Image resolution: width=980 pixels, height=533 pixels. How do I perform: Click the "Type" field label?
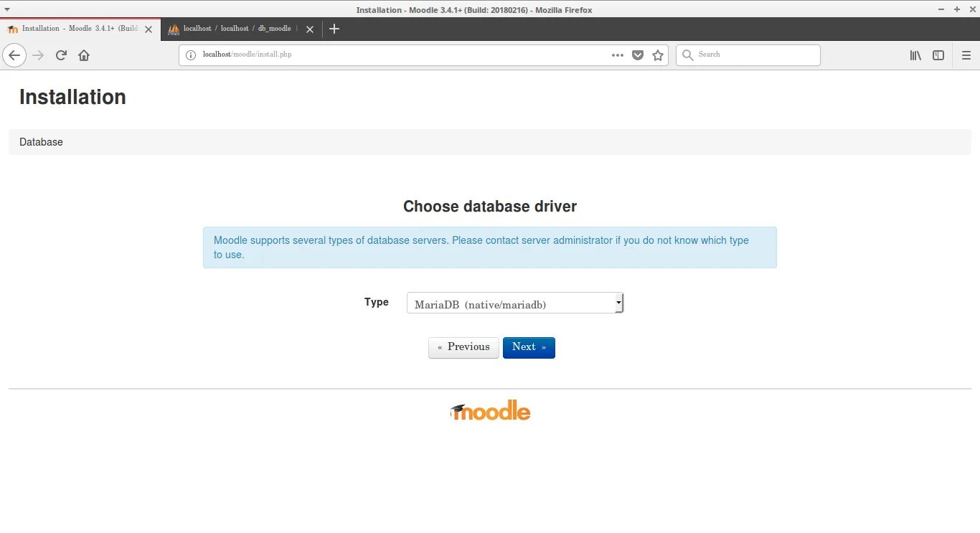point(377,302)
